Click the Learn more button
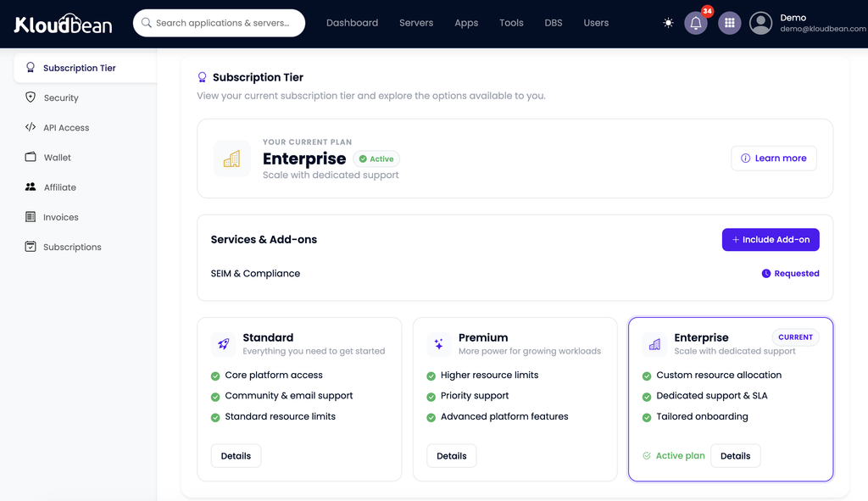 point(773,159)
